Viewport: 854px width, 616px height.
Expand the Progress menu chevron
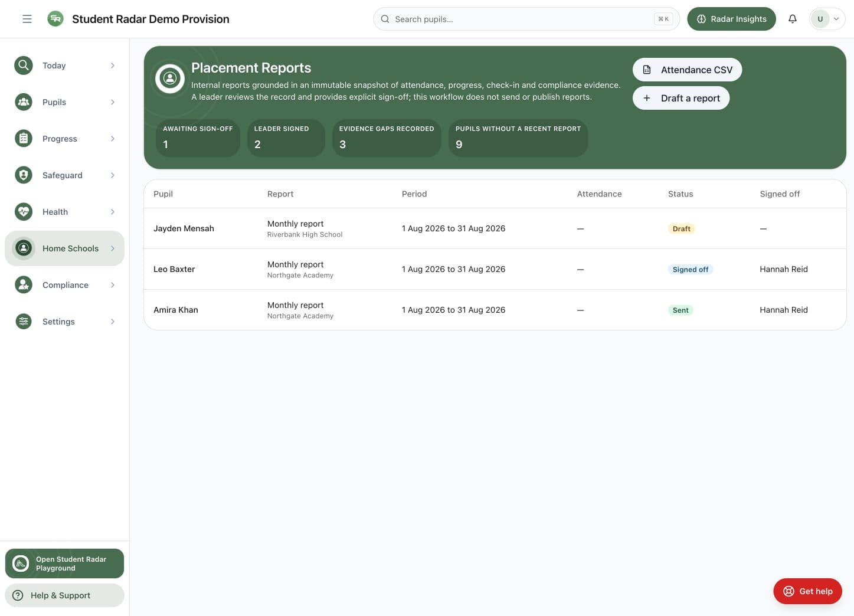coord(112,139)
